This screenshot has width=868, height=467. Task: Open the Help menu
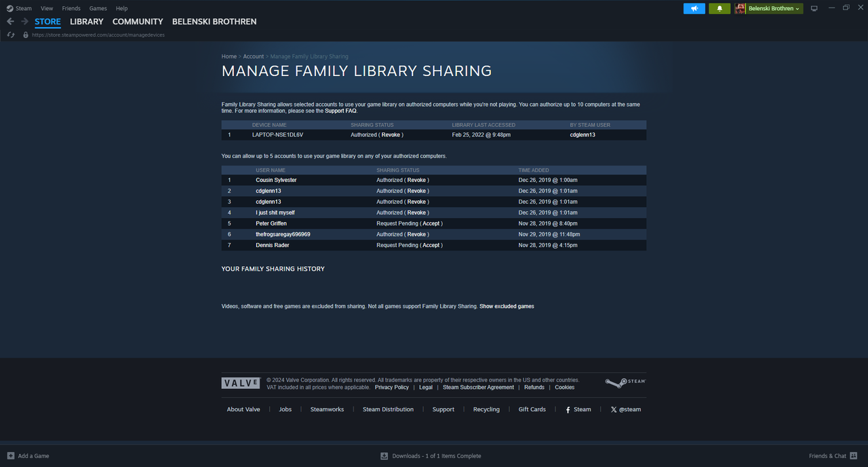pos(121,8)
